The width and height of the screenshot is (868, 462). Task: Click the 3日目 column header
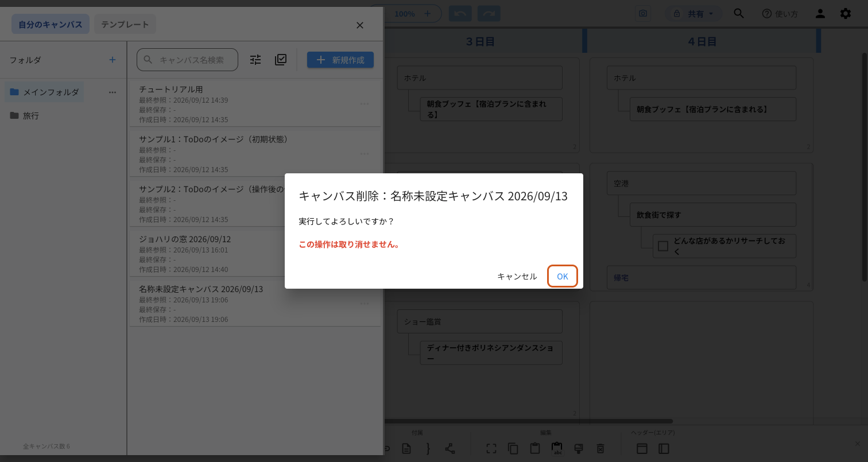[480, 41]
